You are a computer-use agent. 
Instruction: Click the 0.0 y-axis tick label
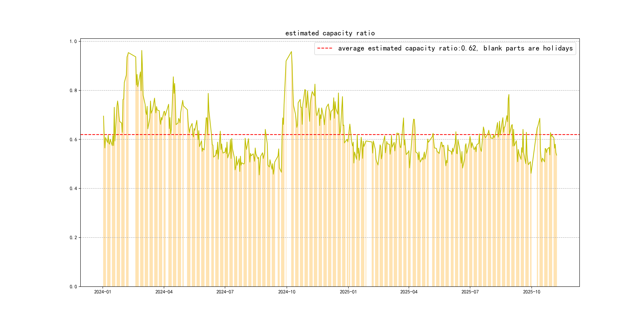click(x=73, y=286)
